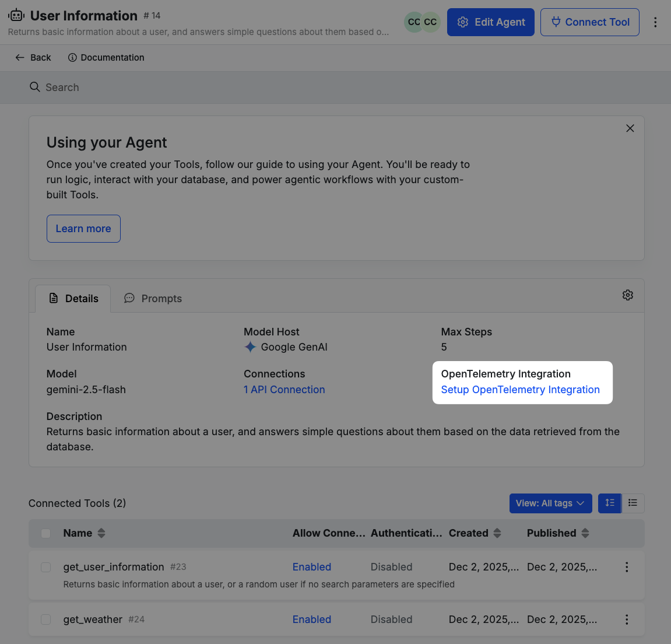
Task: Click the first CC collaborator avatar
Action: 413,22
